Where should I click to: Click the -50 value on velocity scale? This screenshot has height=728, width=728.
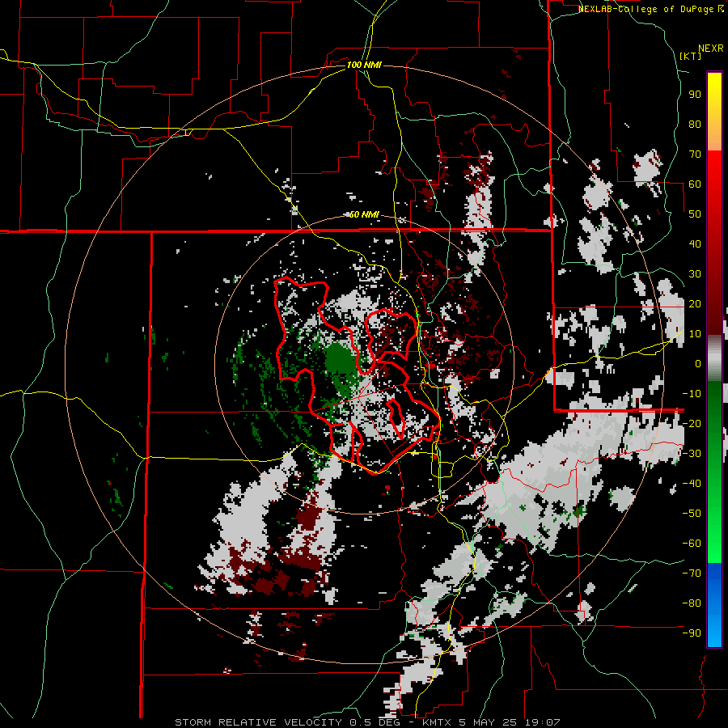pos(692,514)
